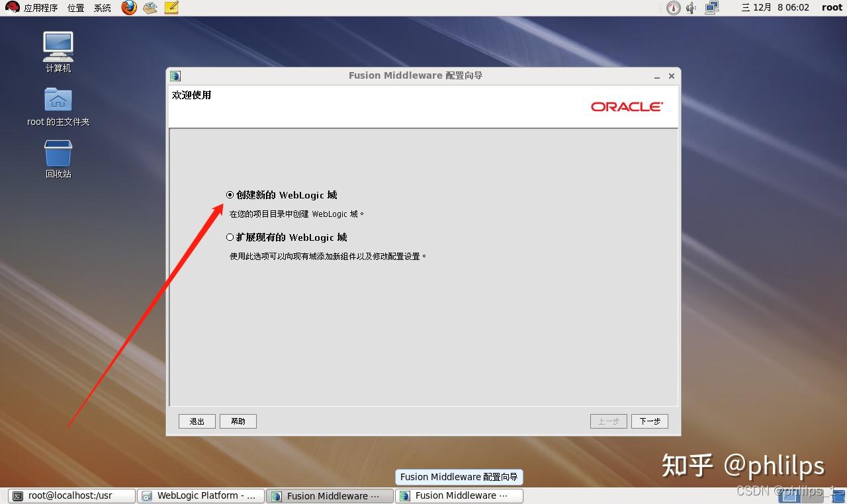Open the 系统 menu
The width and height of the screenshot is (847, 504).
coord(102,8)
